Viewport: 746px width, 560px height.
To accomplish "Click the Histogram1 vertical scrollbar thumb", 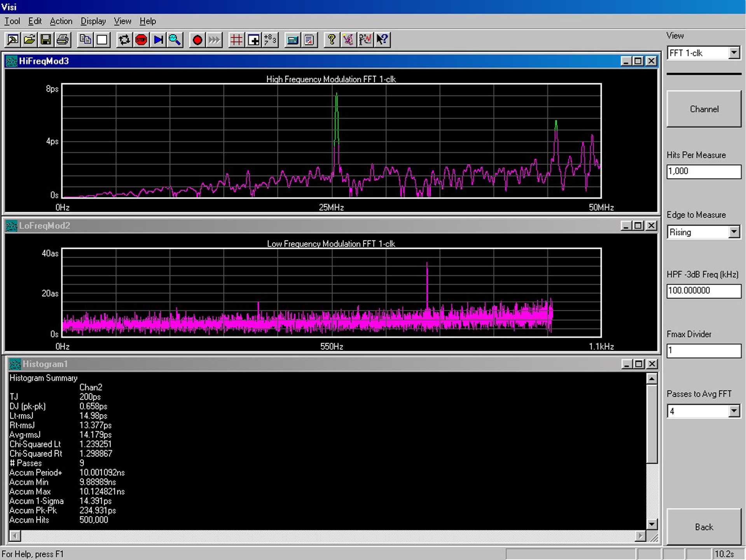I will (x=652, y=423).
